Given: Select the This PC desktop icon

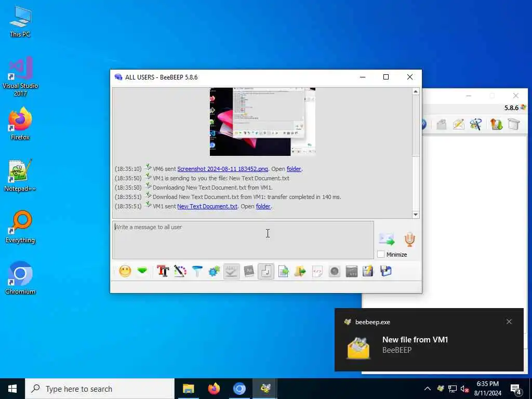Looking at the screenshot, I should [20, 22].
